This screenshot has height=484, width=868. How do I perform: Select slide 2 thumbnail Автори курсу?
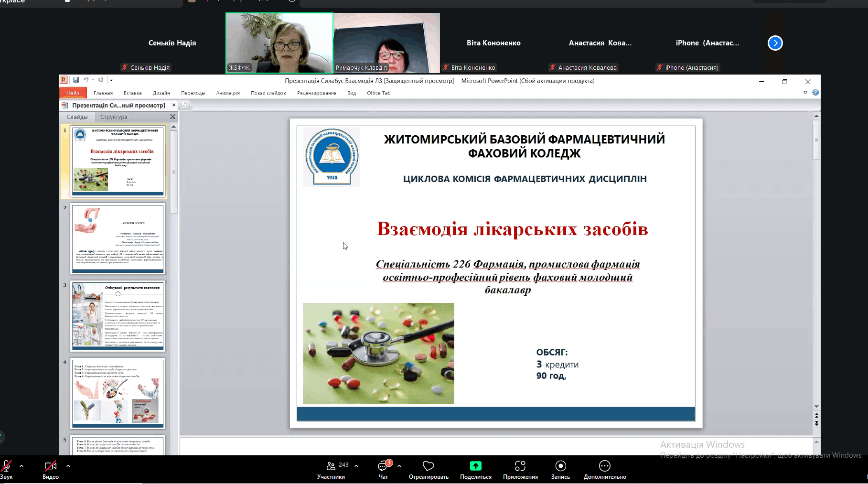pos(118,239)
